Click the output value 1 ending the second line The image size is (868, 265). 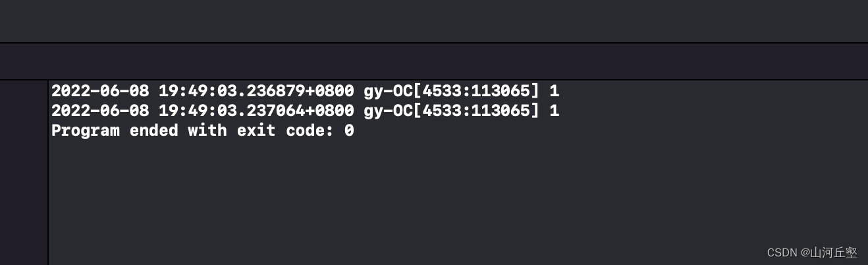pyautogui.click(x=554, y=111)
